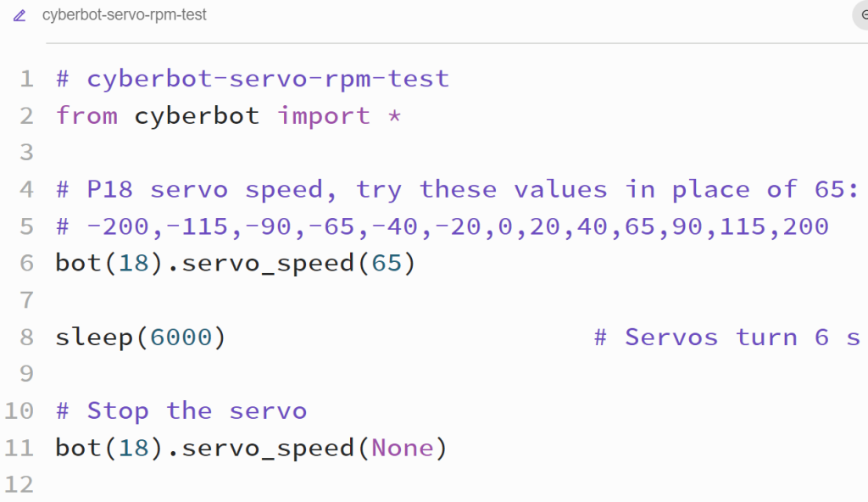The width and height of the screenshot is (868, 502).
Task: Click the asterisk in the import statement
Action: 395,114
